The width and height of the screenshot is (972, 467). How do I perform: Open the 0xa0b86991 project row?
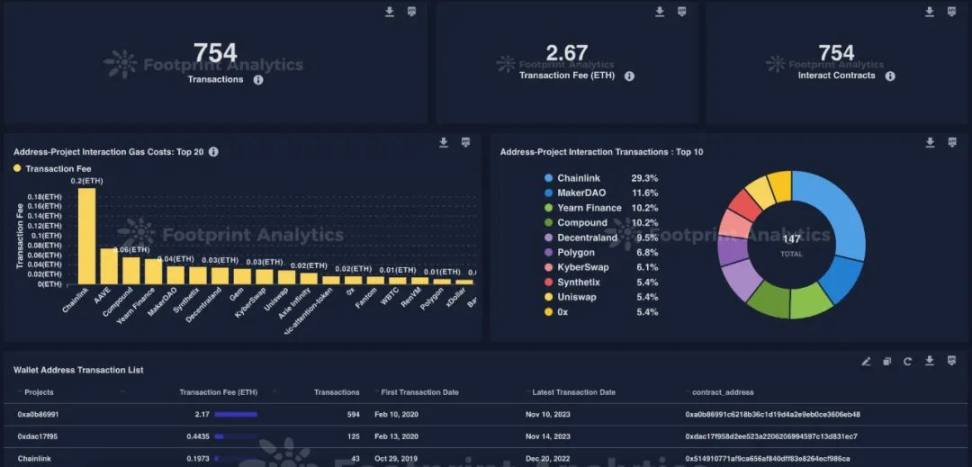(x=38, y=414)
